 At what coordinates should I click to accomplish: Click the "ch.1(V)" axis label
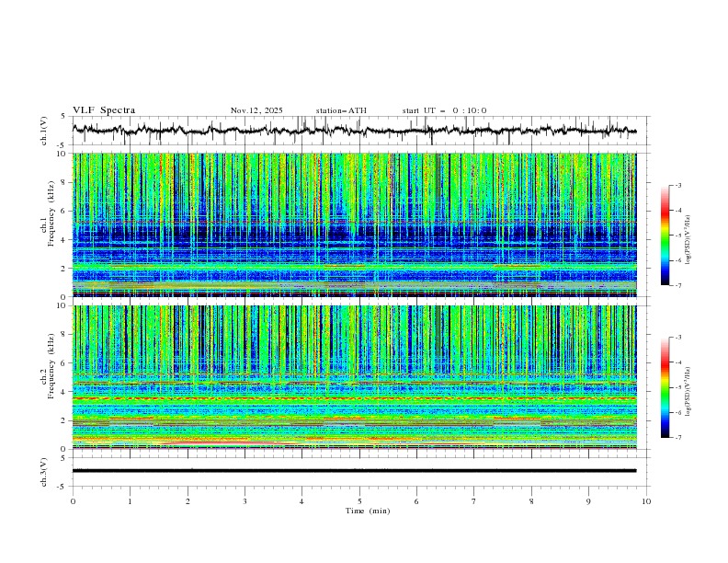click(44, 131)
